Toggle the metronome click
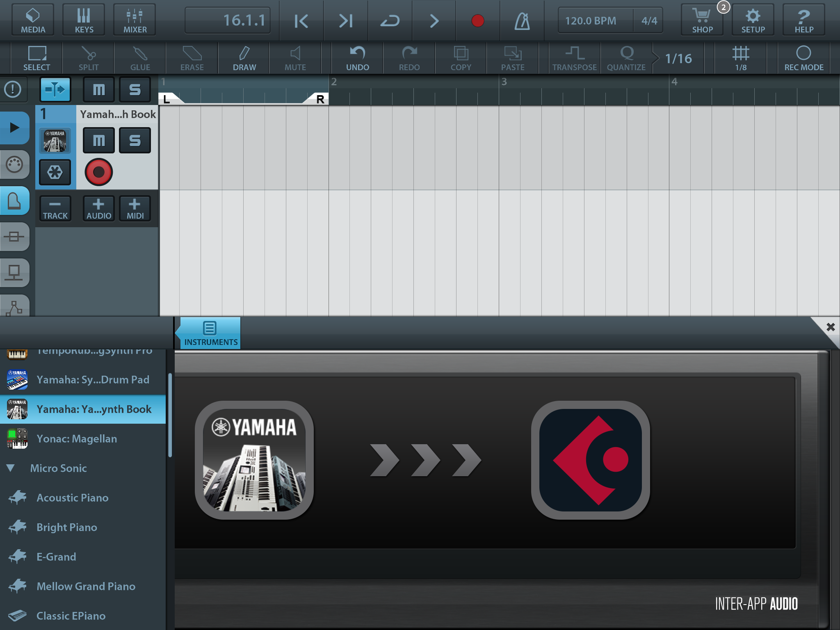 (x=522, y=21)
